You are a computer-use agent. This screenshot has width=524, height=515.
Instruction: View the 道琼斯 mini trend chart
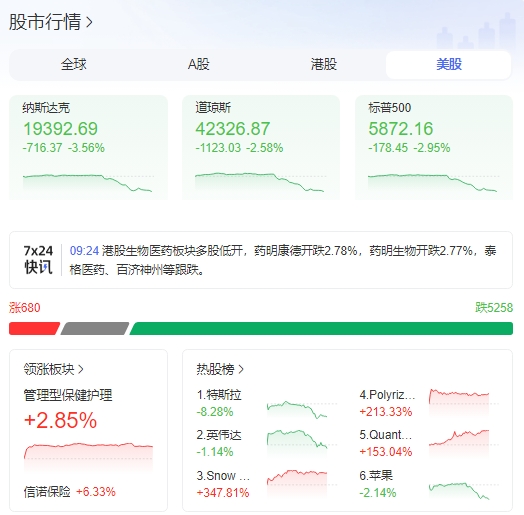[x=260, y=183]
